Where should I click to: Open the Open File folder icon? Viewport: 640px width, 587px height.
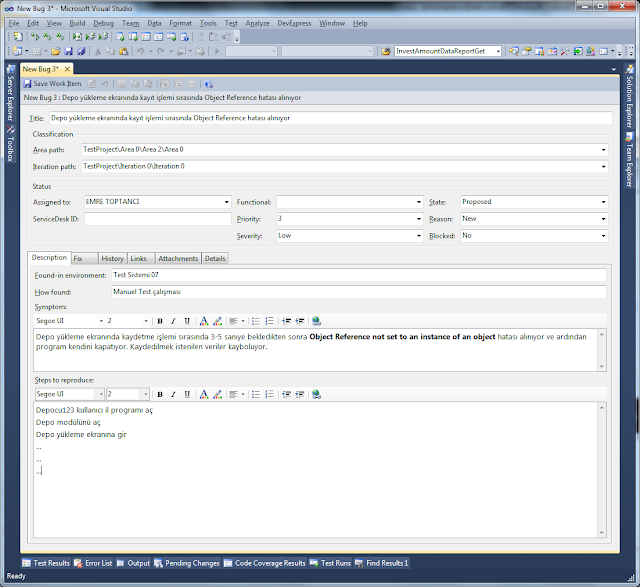(x=56, y=51)
